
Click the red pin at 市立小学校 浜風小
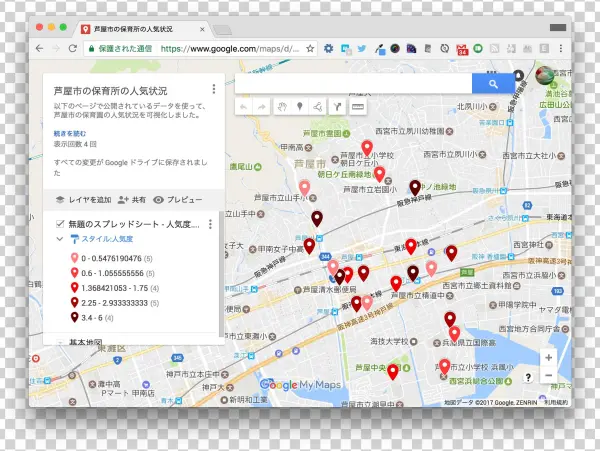tap(444, 367)
